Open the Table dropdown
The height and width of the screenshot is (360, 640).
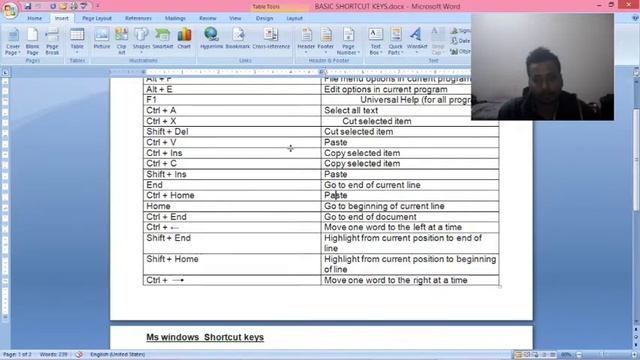point(77,42)
